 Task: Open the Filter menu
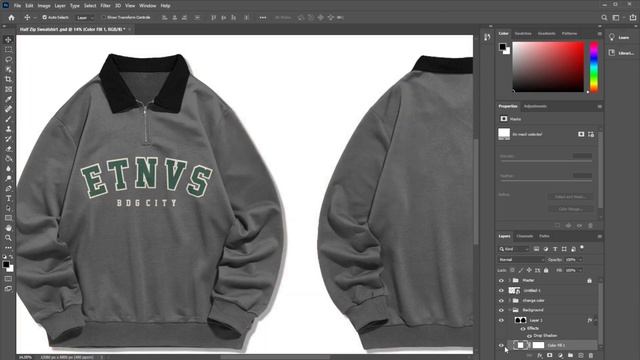pos(105,6)
